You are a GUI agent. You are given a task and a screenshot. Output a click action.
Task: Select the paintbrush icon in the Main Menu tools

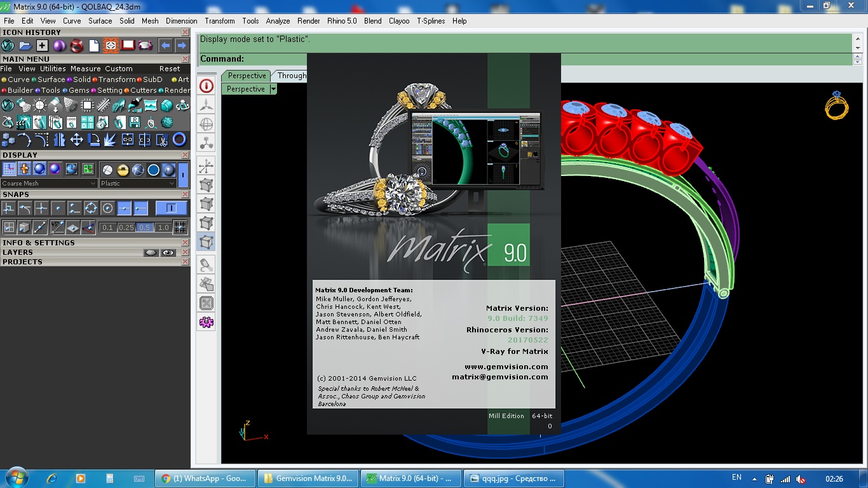pos(135,105)
